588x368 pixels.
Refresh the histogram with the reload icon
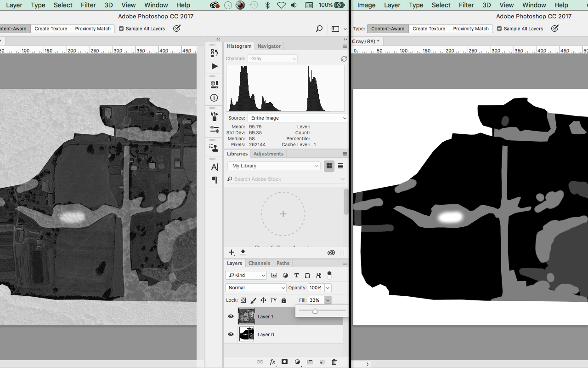[344, 59]
